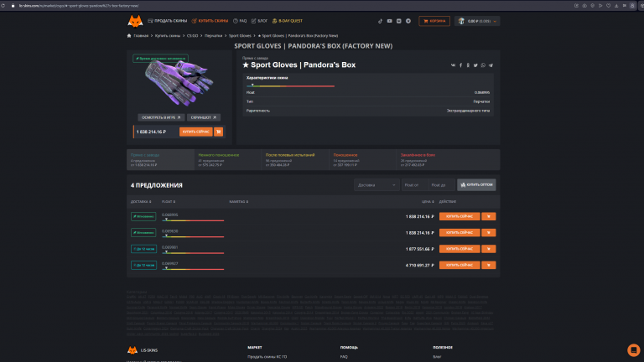Image resolution: width=644 pixels, height=362 pixels.
Task: Buy now the float 0.068995 offer
Action: [460, 216]
